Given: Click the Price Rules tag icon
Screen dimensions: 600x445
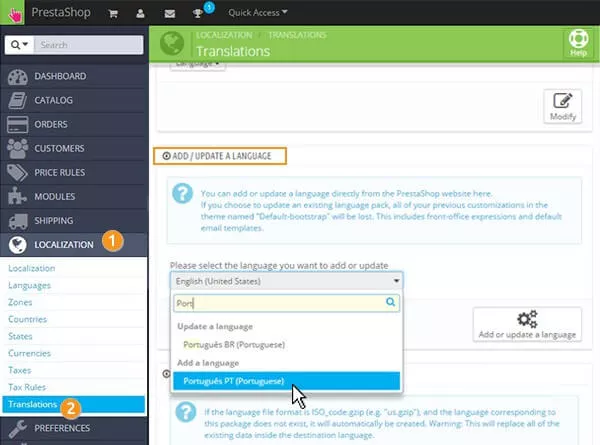Looking at the screenshot, I should [x=18, y=173].
